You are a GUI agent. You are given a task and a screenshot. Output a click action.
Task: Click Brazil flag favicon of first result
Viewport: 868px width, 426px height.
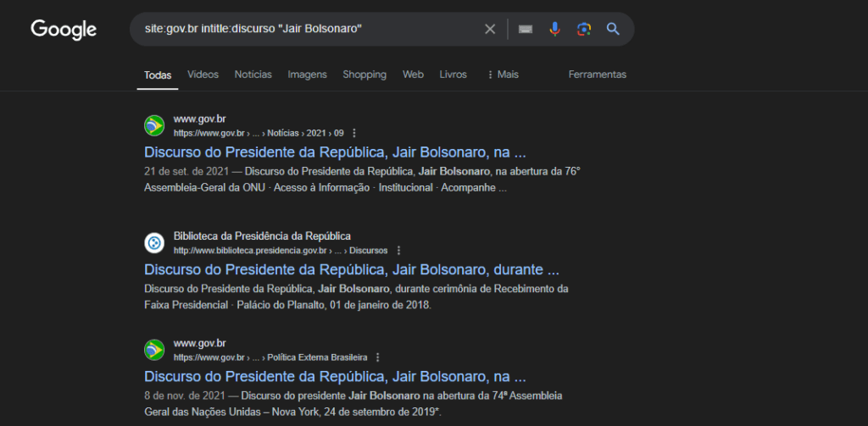tap(154, 125)
